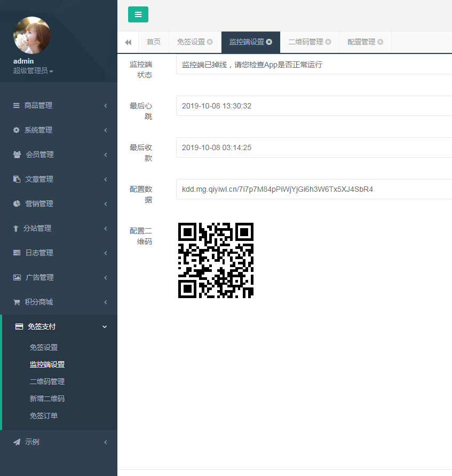Image resolution: width=452 pixels, height=476 pixels.
Task: Click the 会员管理 users icon
Action: pos(17,154)
